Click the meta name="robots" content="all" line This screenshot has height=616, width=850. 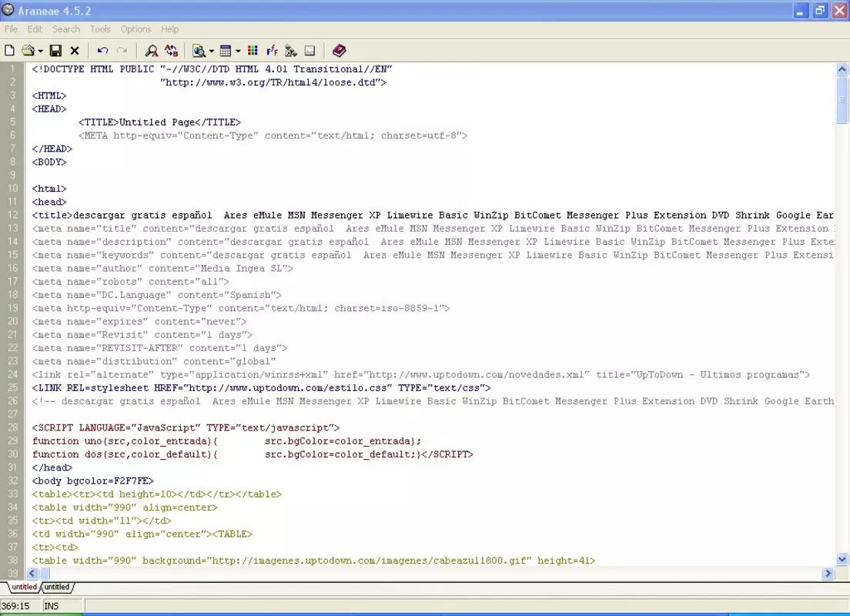point(130,281)
